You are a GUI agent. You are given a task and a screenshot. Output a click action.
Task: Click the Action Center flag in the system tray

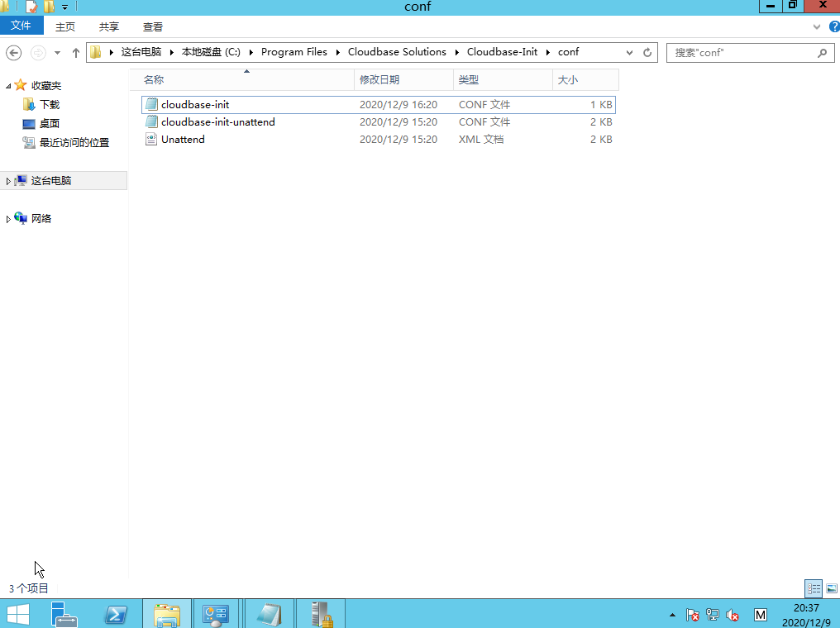click(x=692, y=616)
